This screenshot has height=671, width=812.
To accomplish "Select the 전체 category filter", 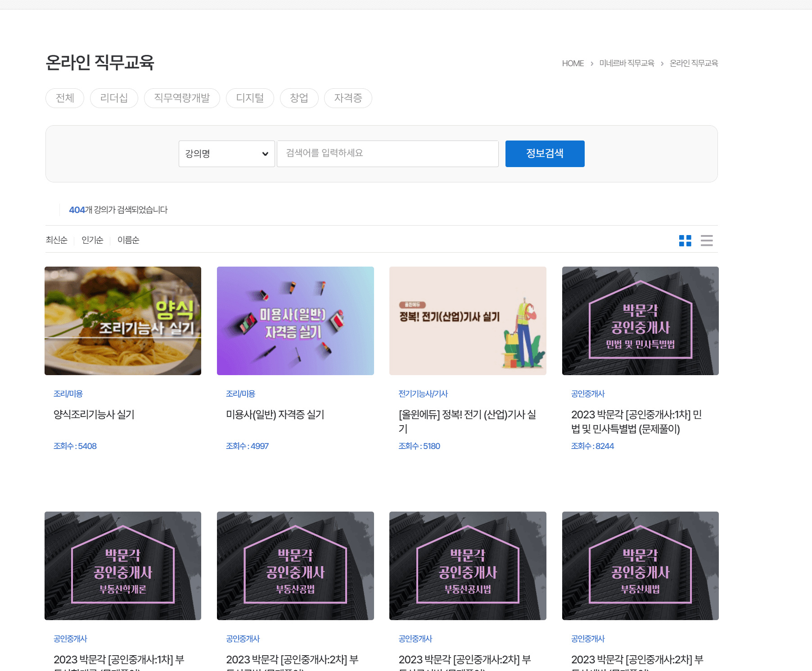I will coord(64,98).
